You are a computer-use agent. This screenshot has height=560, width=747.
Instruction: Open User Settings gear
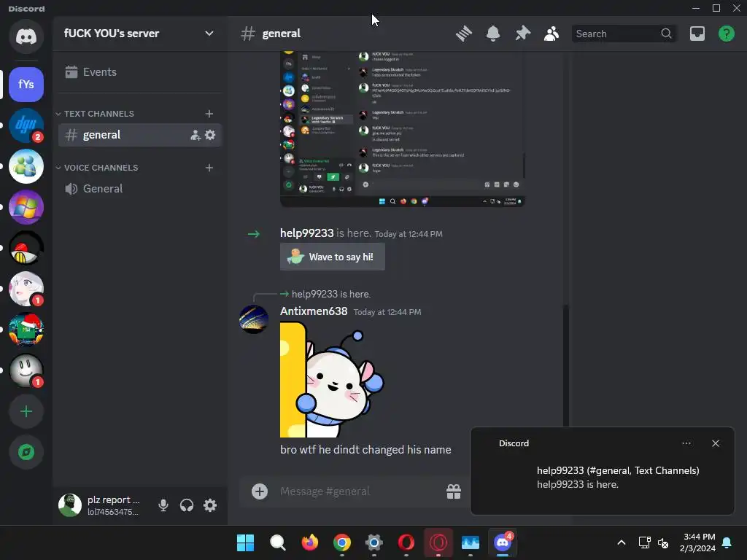(x=210, y=505)
